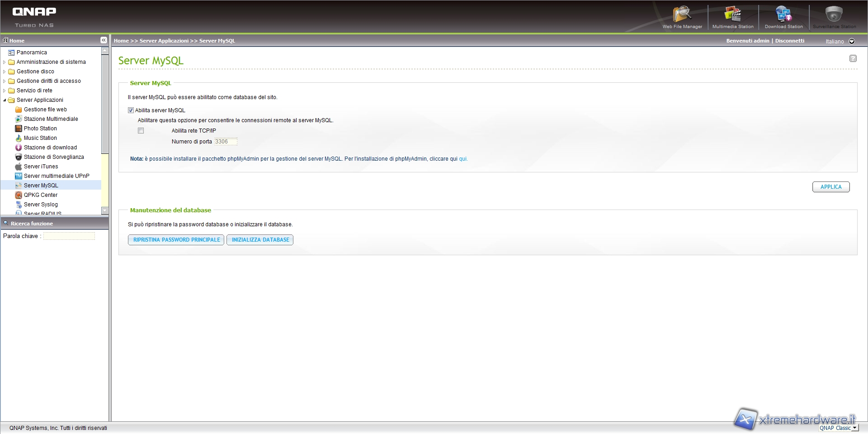This screenshot has width=868, height=434.
Task: Open Photo Station in sidebar
Action: [40, 129]
